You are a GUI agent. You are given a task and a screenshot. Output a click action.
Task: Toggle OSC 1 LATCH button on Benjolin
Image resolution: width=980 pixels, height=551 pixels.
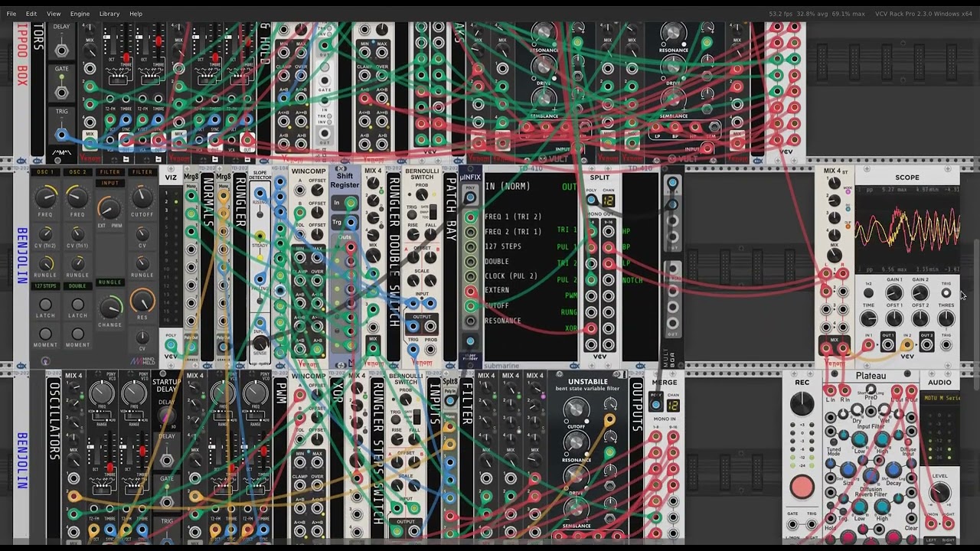coord(45,305)
